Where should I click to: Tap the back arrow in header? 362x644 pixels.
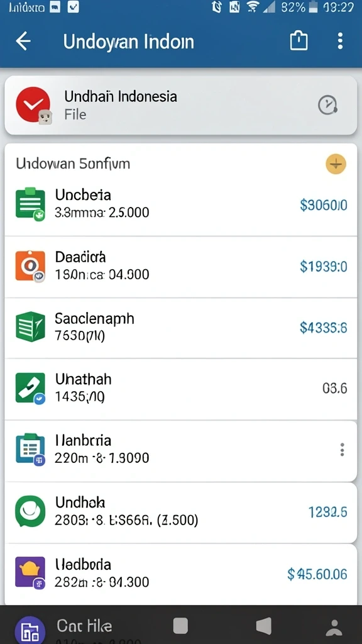coord(23,42)
